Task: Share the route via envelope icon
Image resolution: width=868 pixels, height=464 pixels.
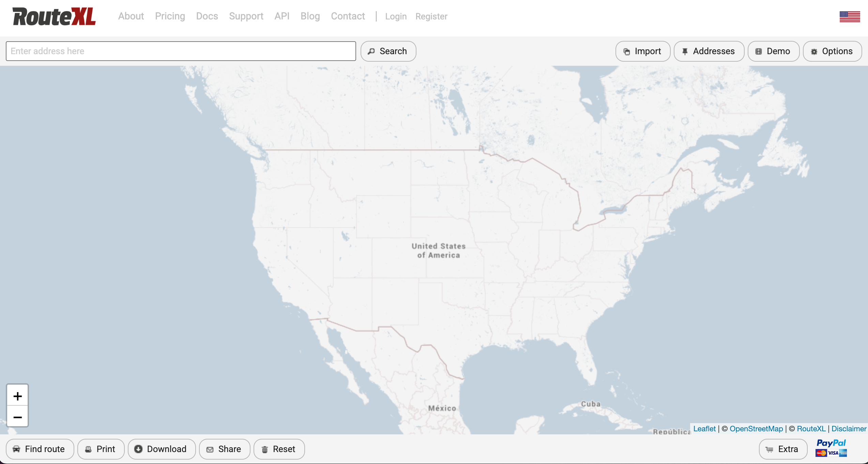Action: pos(210,449)
